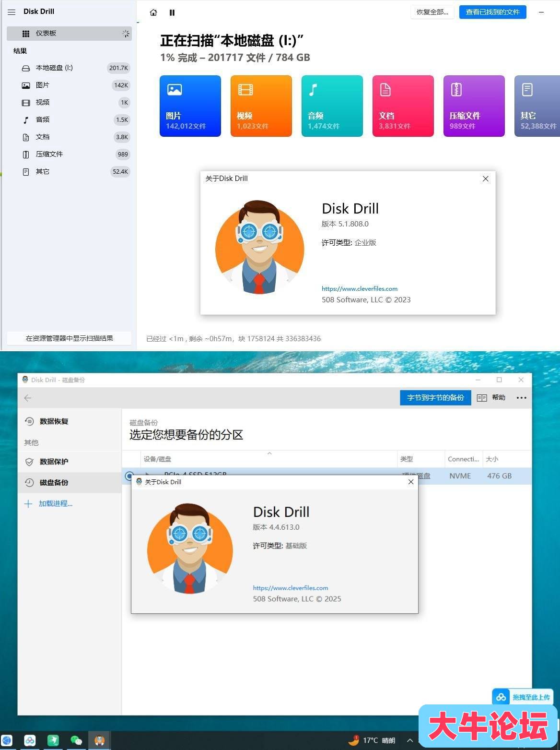Open the hamburger menu beside Disk Drill title
This screenshot has width=560, height=750.
[12, 12]
